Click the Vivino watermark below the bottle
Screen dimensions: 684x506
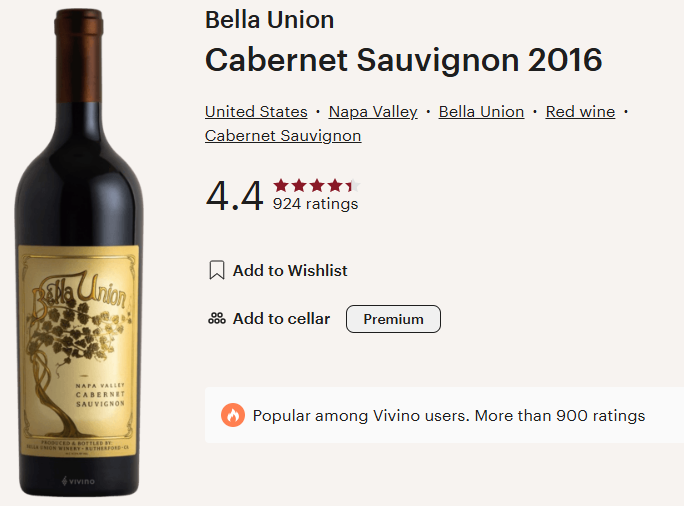coord(77,481)
